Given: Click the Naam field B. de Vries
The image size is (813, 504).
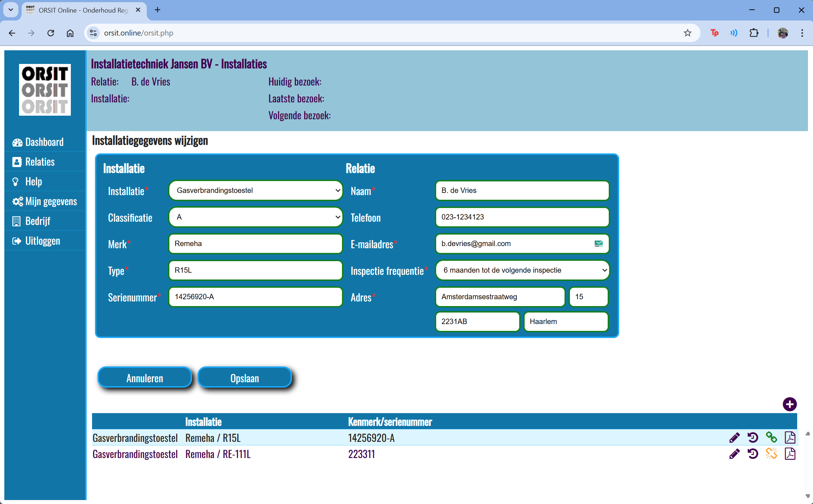Looking at the screenshot, I should (x=522, y=190).
